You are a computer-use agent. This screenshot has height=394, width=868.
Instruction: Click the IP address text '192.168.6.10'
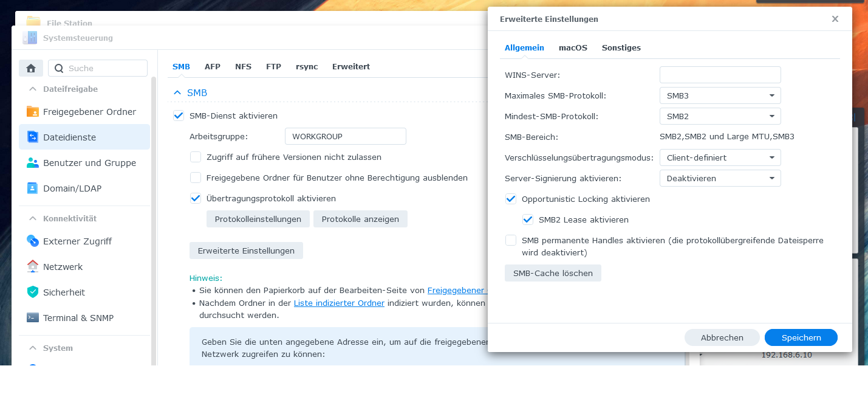(787, 355)
